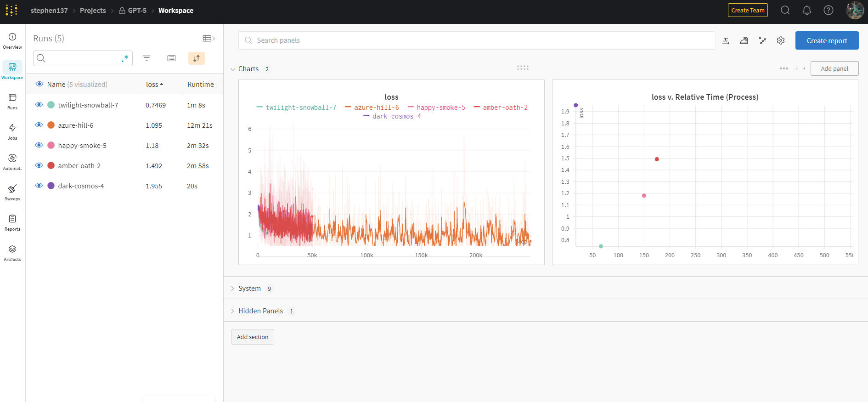The height and width of the screenshot is (402, 868).
Task: Open workspace settings gear icon
Action: [781, 40]
